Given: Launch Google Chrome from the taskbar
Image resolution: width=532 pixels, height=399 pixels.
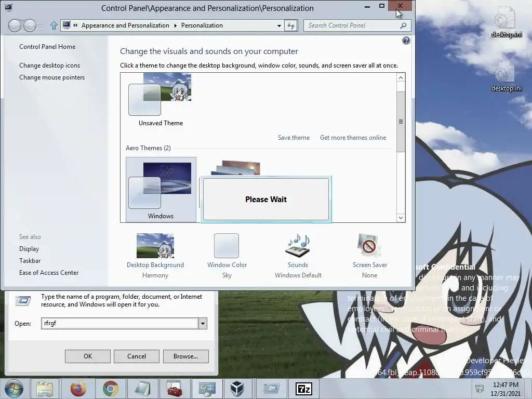Looking at the screenshot, I should coord(110,389).
